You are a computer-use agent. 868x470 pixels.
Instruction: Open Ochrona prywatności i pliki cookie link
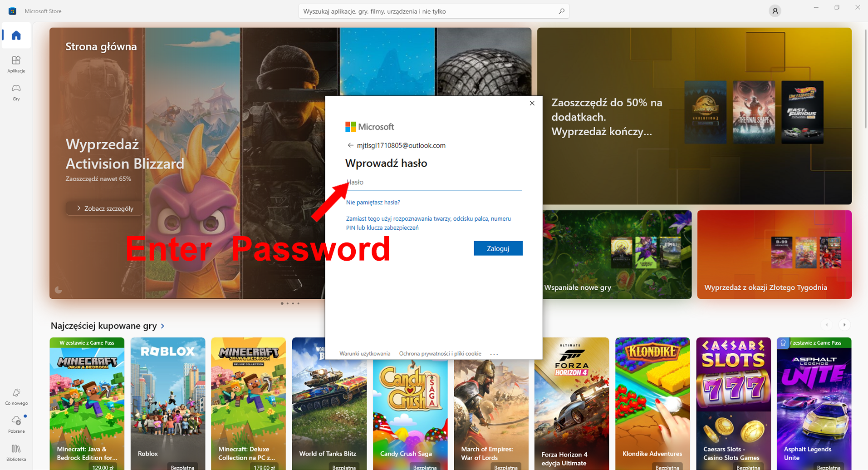tap(440, 354)
